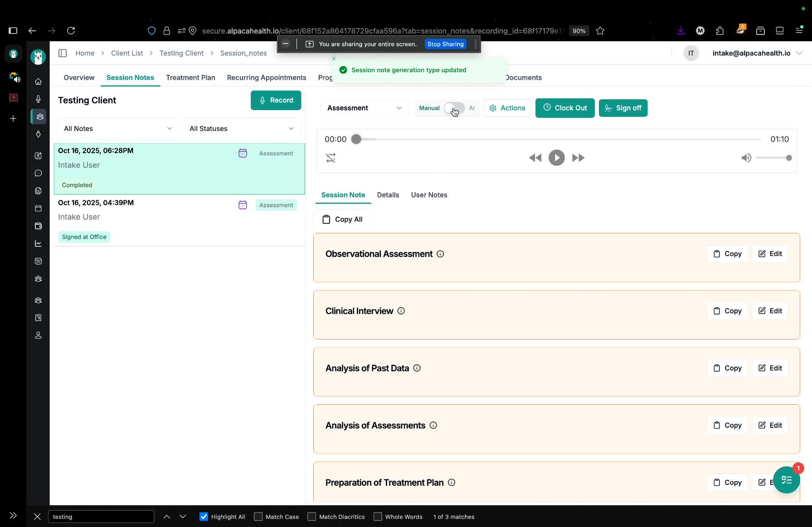
Task: Show info for Analysis of Past Data
Action: click(417, 368)
